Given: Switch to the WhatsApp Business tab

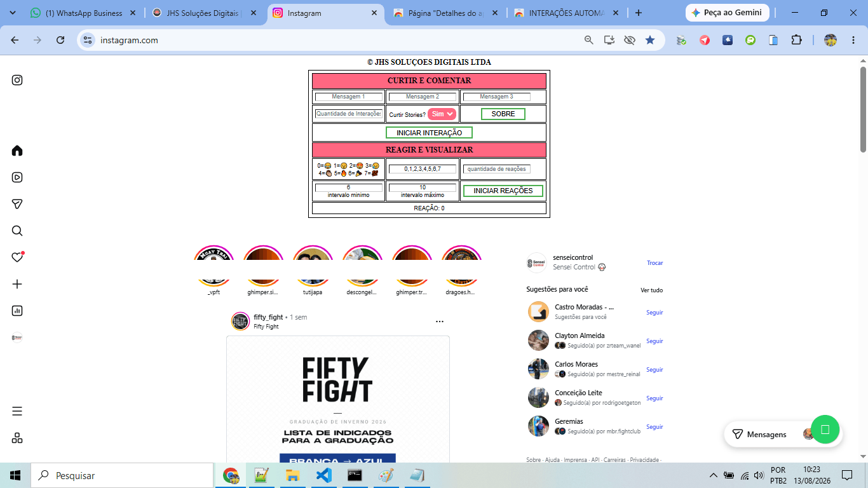Looking at the screenshot, I should point(83,13).
